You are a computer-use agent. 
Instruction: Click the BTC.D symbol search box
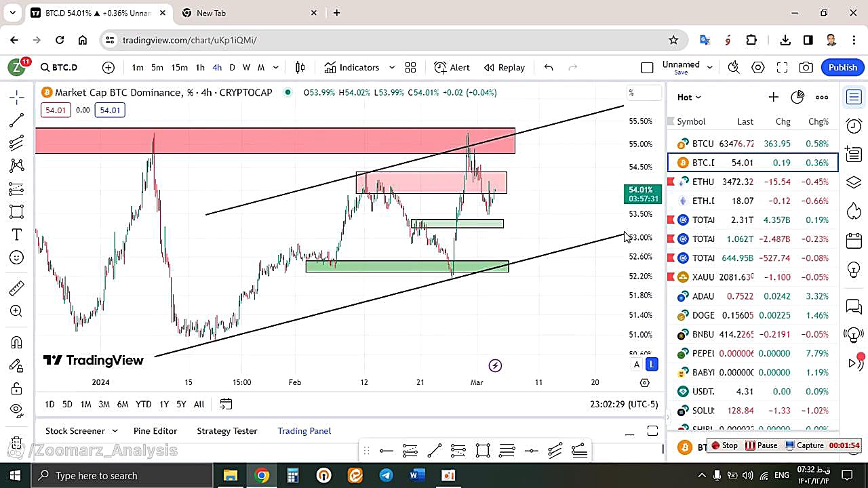60,67
